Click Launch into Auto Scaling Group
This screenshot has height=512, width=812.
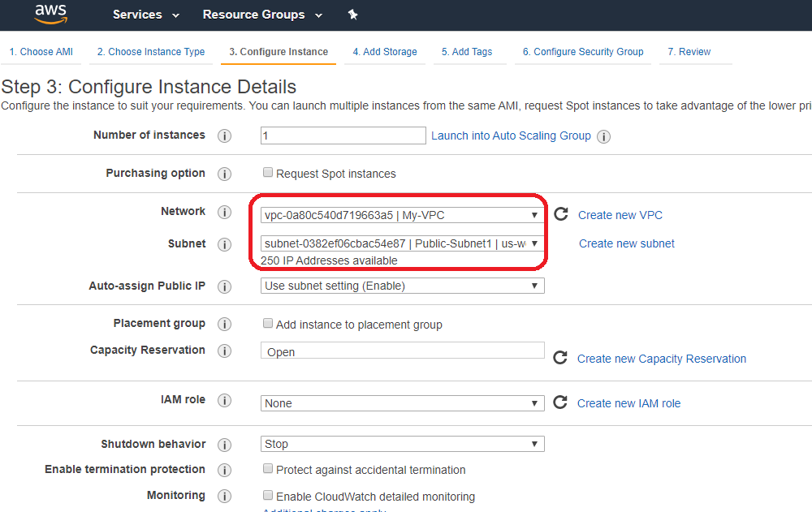pos(511,136)
